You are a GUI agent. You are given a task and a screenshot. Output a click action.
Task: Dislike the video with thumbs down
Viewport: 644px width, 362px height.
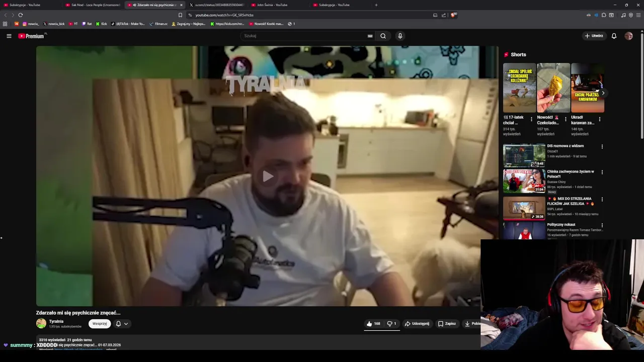(x=391, y=324)
